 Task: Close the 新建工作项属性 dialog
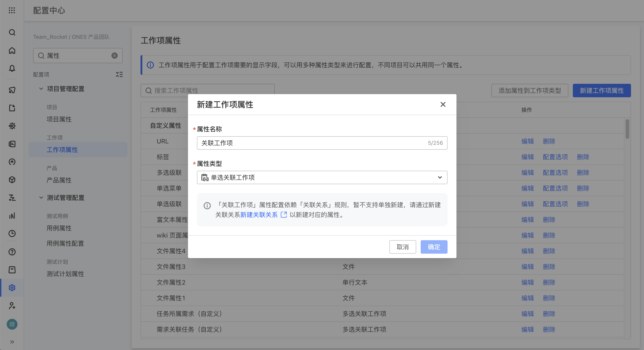coord(443,104)
